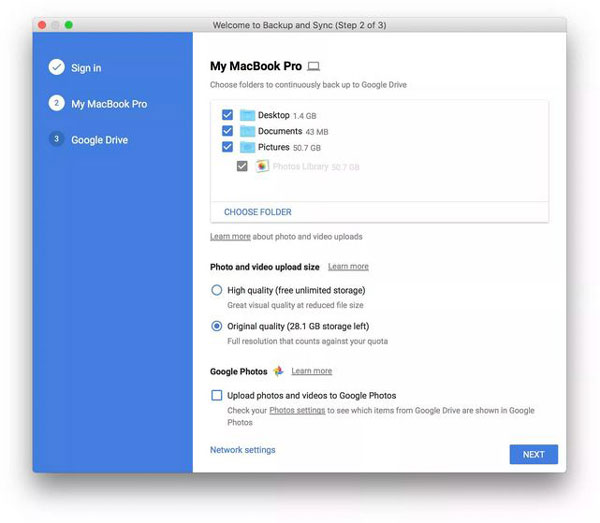Enable upload photos and videos to Google Photos
Image resolution: width=600 pixels, height=523 pixels.
pos(217,396)
